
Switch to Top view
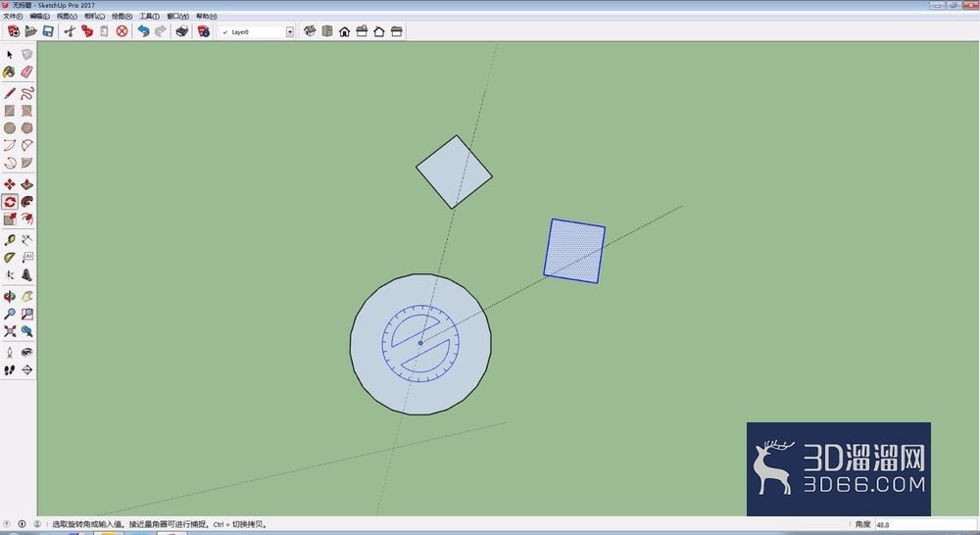[327, 31]
